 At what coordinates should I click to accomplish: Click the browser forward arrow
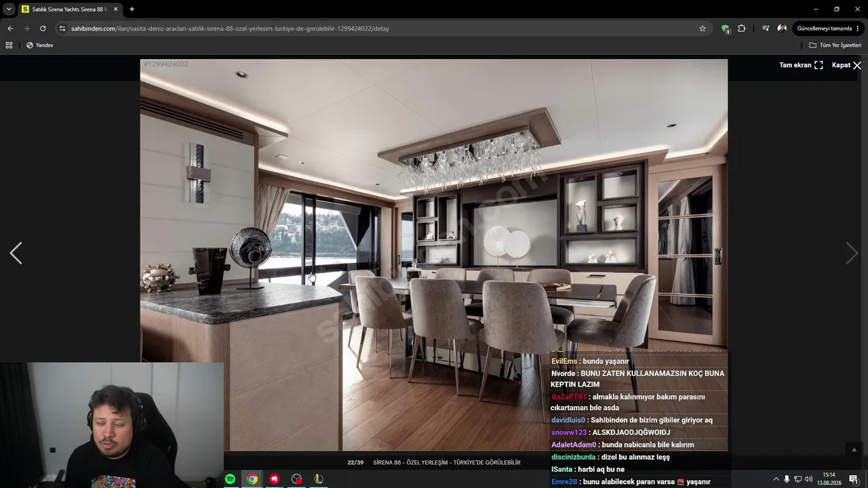[x=26, y=28]
